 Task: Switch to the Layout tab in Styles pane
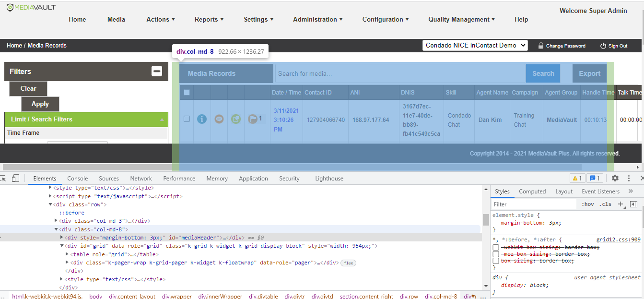pyautogui.click(x=564, y=191)
